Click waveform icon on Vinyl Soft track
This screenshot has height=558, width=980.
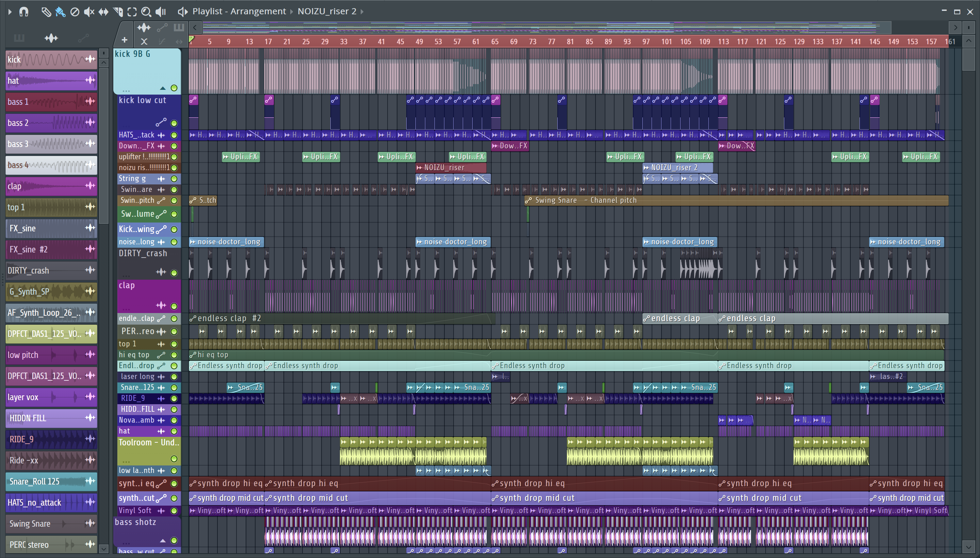161,510
